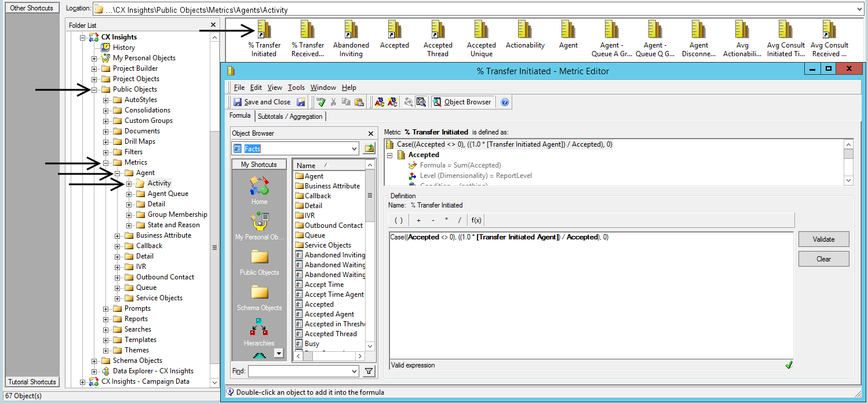This screenshot has width=868, height=404.
Task: Switch to Subtotals / Aggregation tab
Action: click(x=290, y=117)
